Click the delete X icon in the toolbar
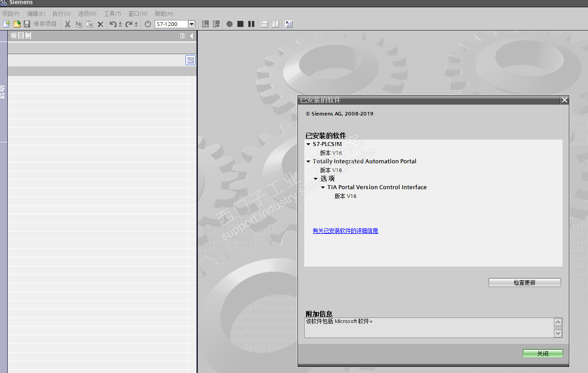This screenshot has width=588, height=373. tap(101, 24)
